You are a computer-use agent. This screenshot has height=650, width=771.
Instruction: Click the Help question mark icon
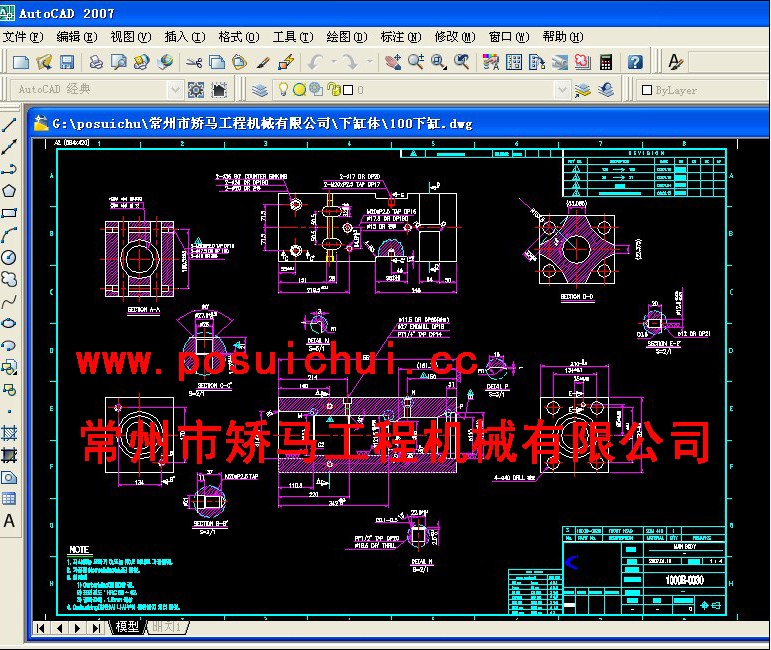point(635,62)
